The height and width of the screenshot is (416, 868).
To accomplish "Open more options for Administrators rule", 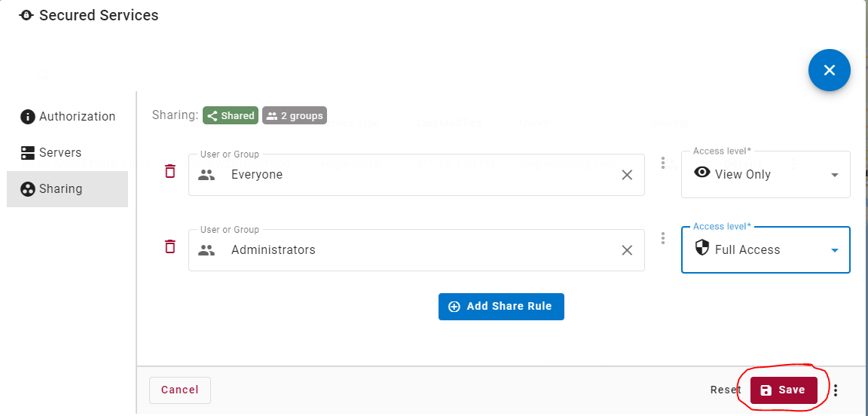I will [663, 238].
